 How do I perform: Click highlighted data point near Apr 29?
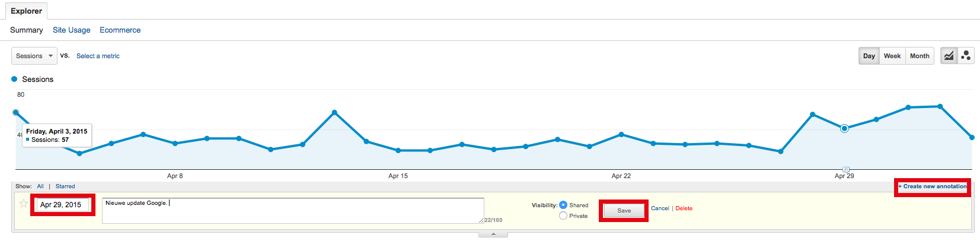pyautogui.click(x=844, y=128)
